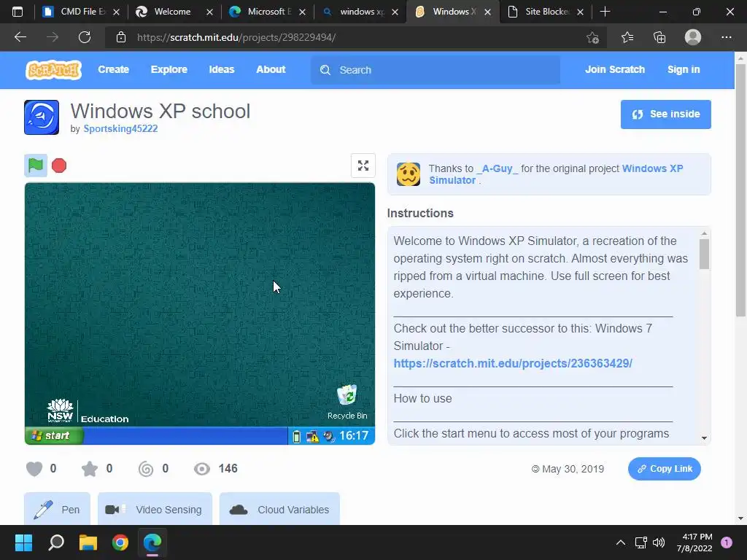747x560 pixels.
Task: Open a new browser tab
Action: tap(605, 12)
